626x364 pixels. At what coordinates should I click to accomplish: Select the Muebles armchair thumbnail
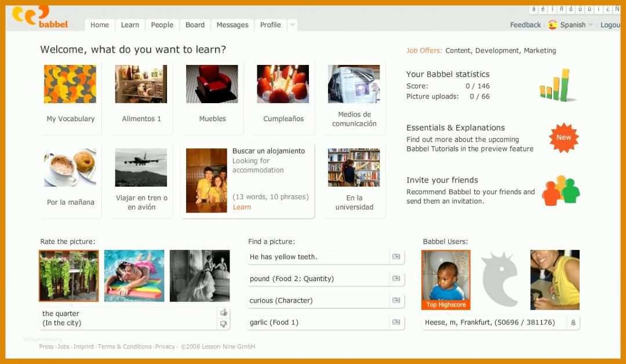212,84
